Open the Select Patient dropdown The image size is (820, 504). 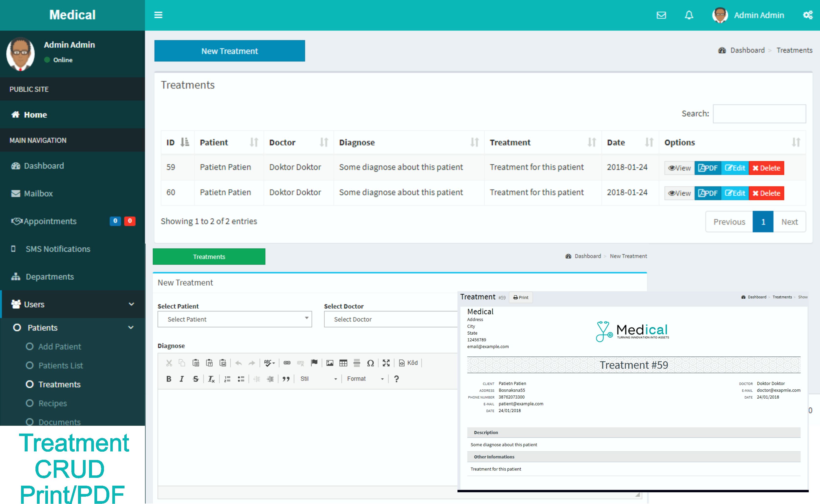(x=234, y=319)
